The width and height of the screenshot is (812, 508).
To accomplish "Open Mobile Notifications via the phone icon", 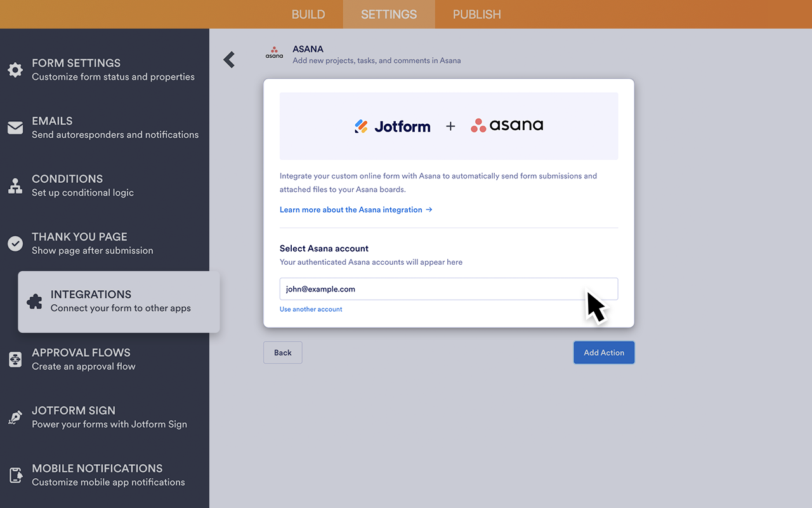I will coord(15,475).
